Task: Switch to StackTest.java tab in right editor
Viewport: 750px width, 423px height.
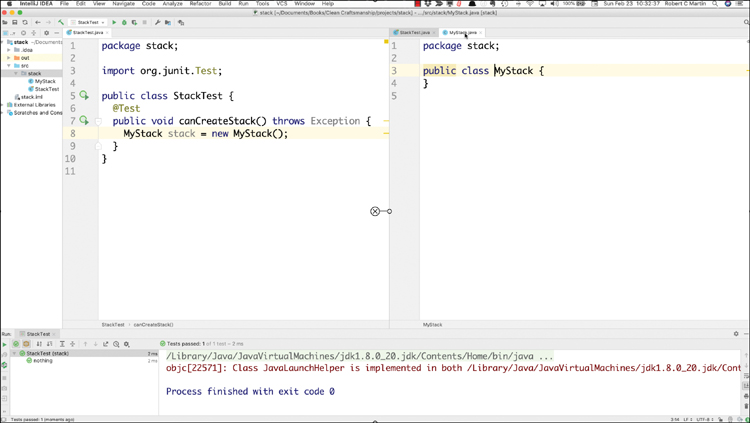Action: pos(414,33)
